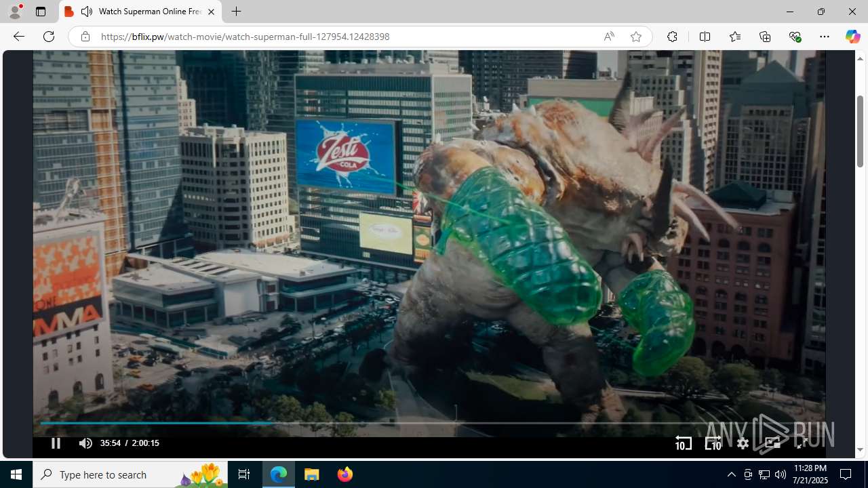Click scrollbar down arrow
The width and height of the screenshot is (868, 488).
click(860, 450)
